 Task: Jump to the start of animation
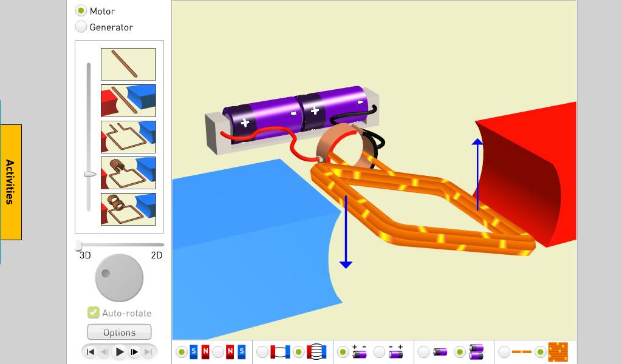(91, 352)
